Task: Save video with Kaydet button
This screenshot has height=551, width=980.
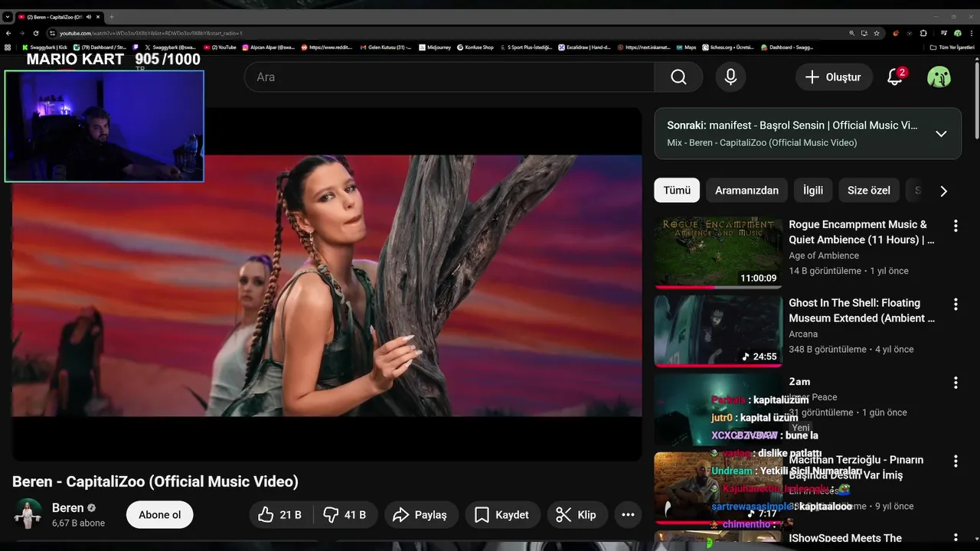Action: (502, 515)
